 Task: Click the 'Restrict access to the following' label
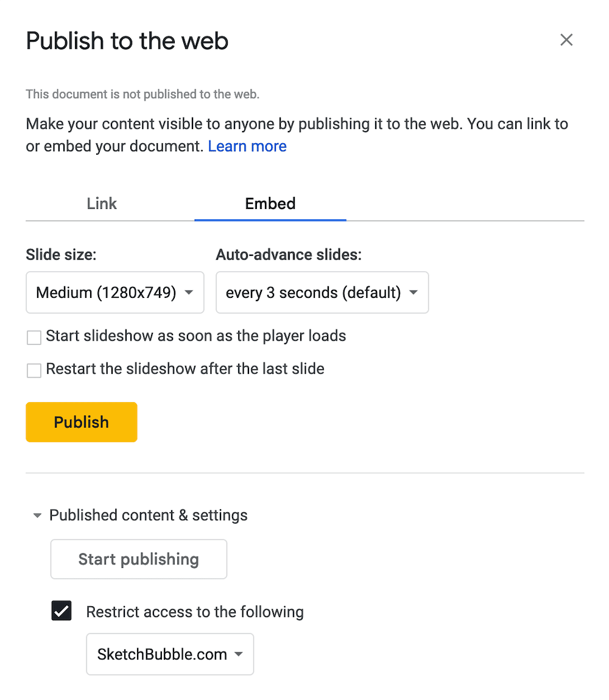click(x=195, y=612)
